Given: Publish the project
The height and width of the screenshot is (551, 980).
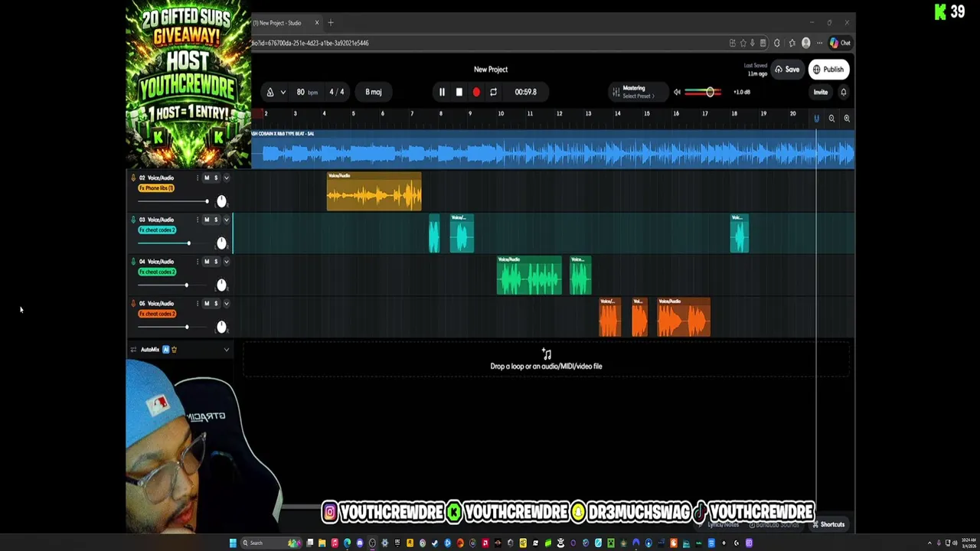Looking at the screenshot, I should (828, 70).
